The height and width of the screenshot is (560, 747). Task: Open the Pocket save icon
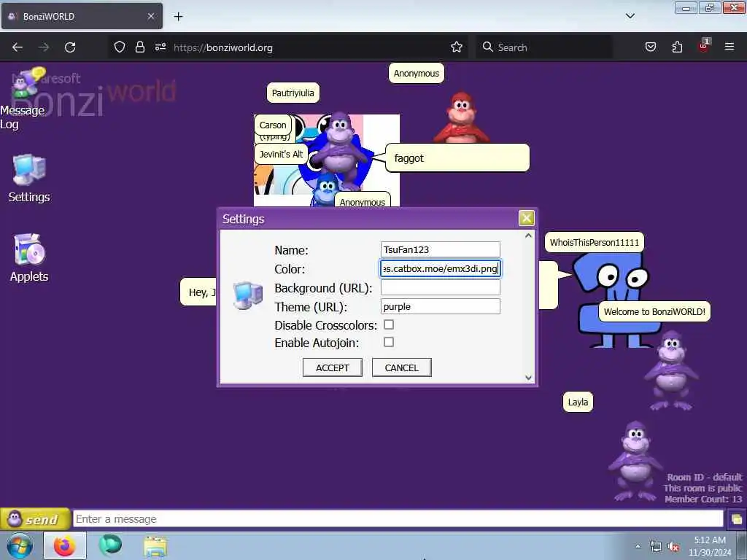[x=650, y=47]
